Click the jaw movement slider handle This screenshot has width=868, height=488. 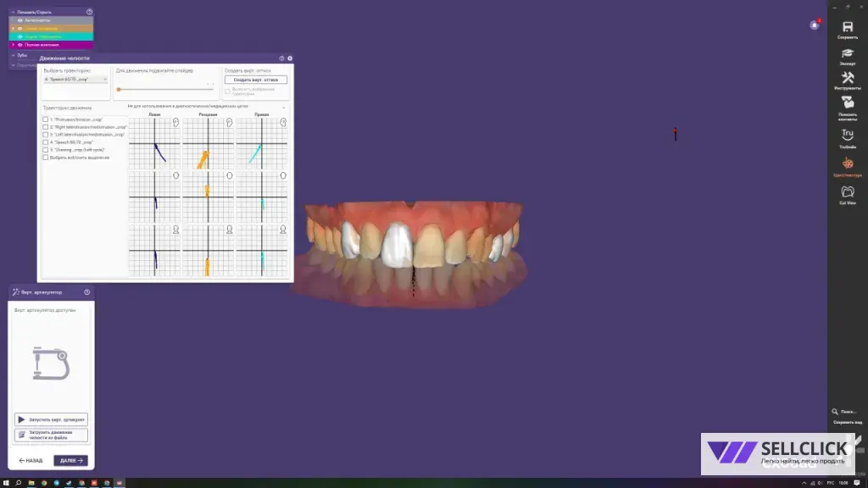119,89
